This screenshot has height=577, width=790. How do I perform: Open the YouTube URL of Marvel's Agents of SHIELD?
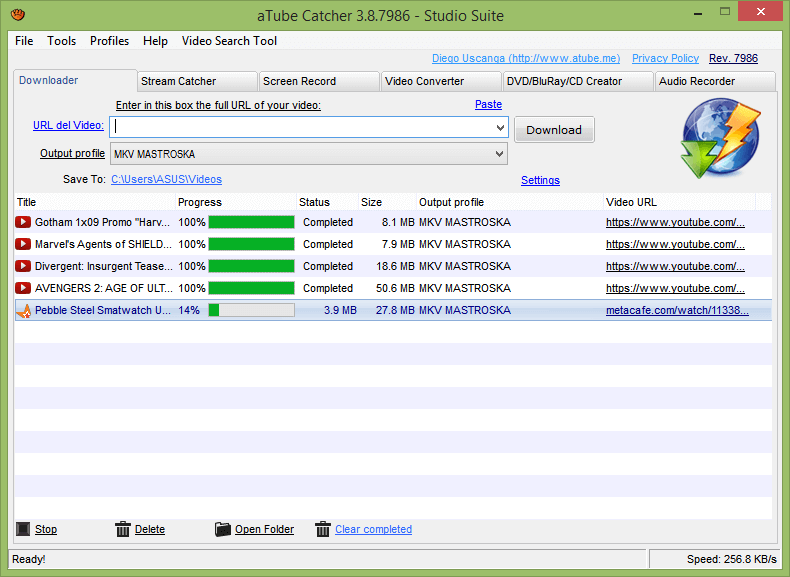point(675,244)
